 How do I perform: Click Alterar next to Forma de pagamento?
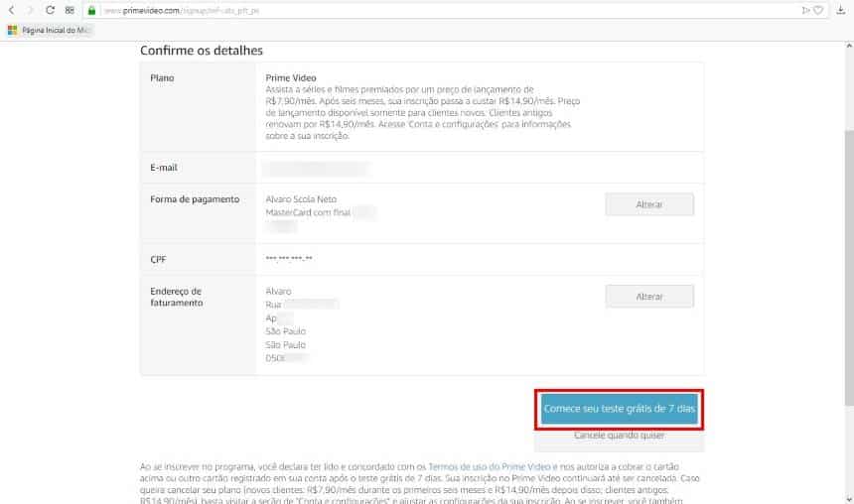click(x=649, y=204)
